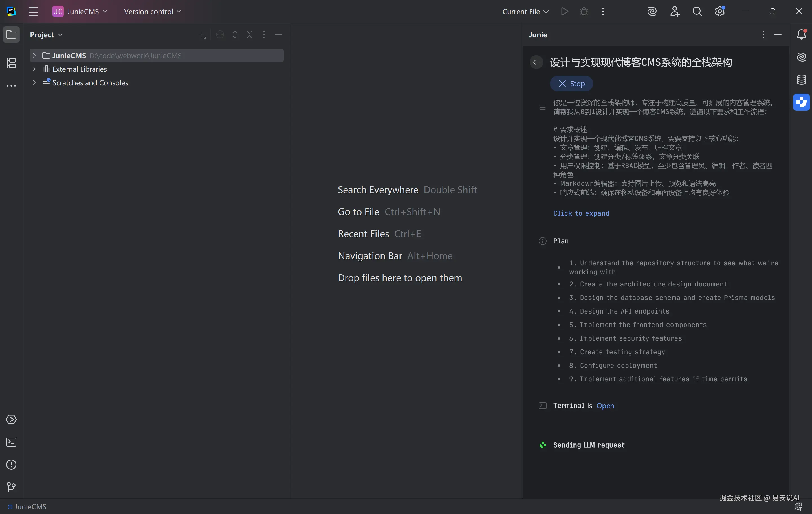
Task: Open the Current File run configuration dropdown
Action: click(525, 12)
